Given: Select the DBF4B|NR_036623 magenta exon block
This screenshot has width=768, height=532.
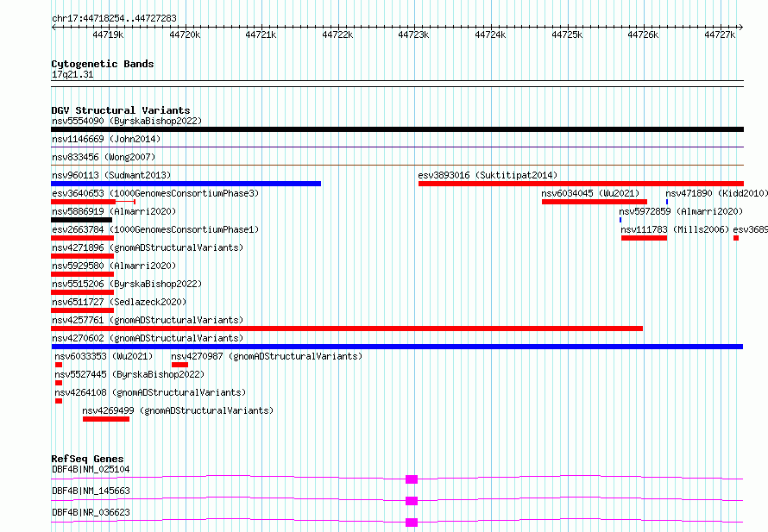Looking at the screenshot, I should (412, 523).
